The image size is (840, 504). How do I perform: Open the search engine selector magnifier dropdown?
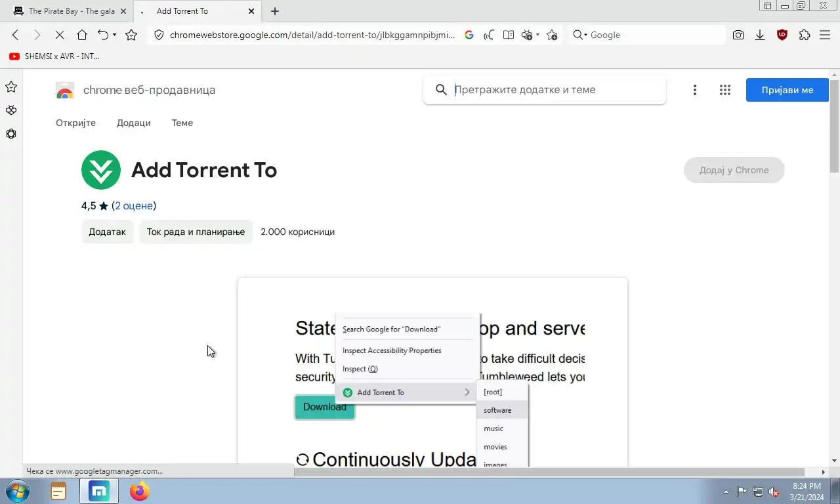click(579, 35)
